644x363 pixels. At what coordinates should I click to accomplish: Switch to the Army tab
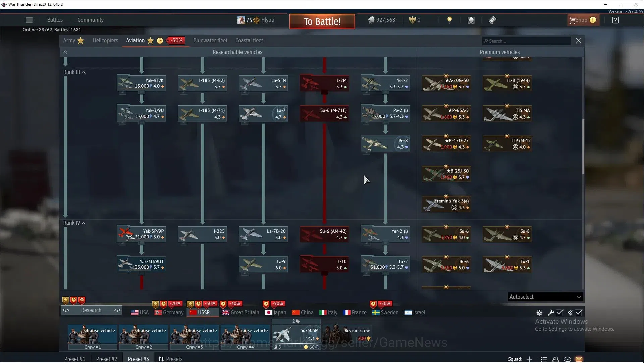[73, 41]
